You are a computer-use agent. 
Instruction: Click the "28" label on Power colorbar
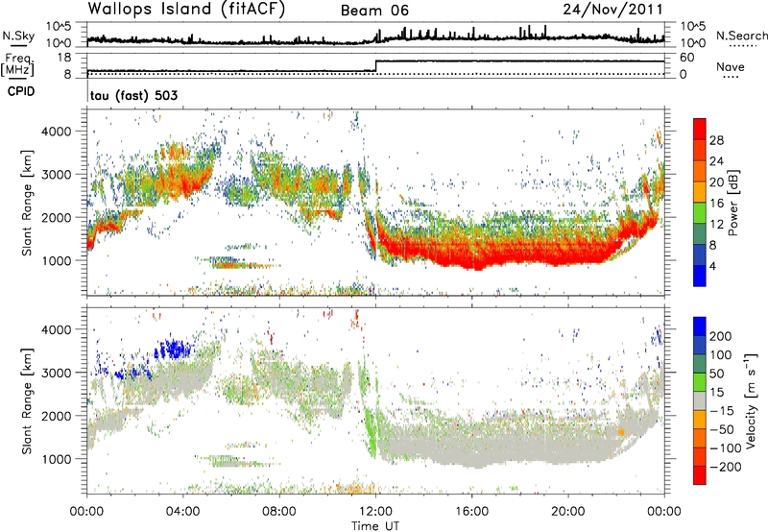(716, 140)
